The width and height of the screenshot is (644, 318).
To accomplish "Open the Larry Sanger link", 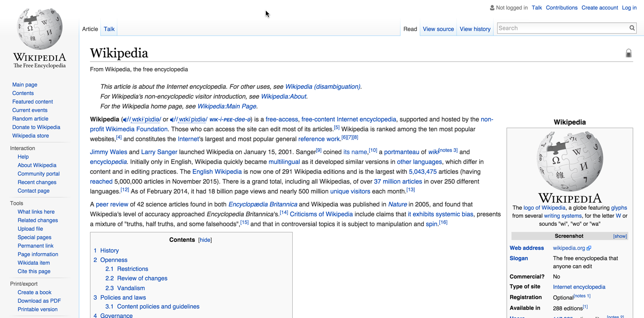I will click(159, 152).
